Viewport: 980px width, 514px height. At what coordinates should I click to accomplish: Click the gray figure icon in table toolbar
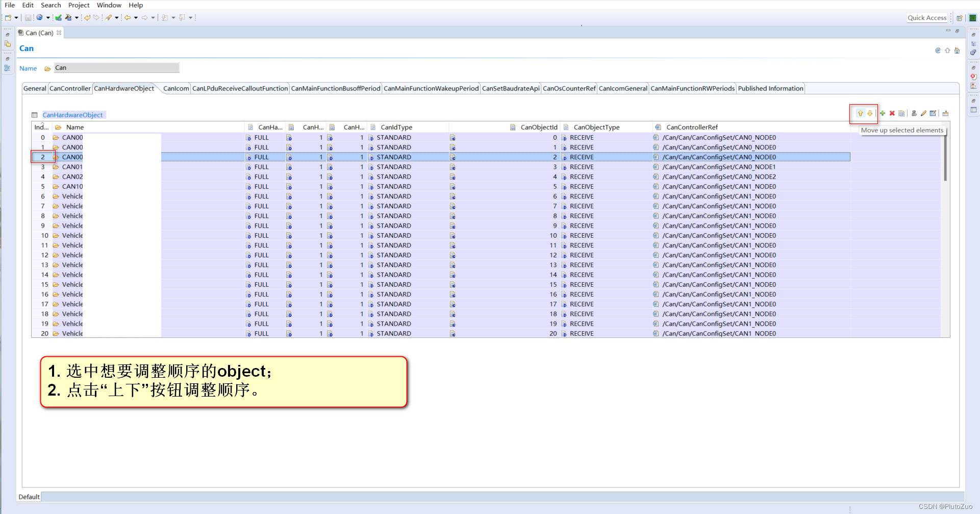tap(914, 113)
